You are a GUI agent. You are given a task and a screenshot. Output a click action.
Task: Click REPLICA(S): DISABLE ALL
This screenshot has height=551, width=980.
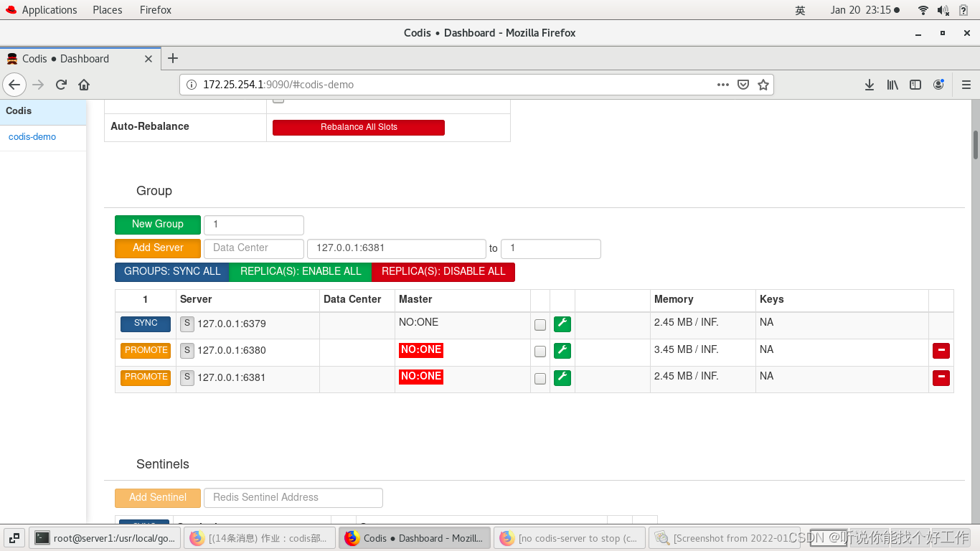click(x=443, y=272)
